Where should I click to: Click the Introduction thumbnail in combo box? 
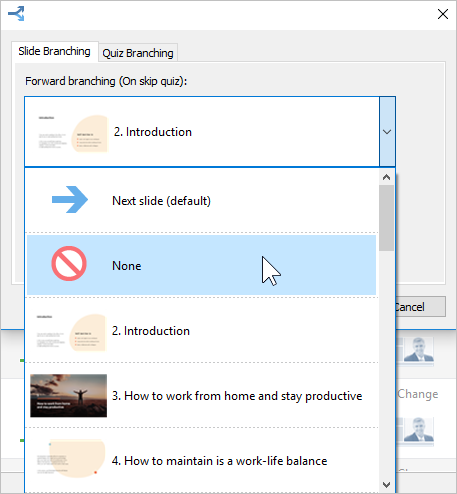click(x=71, y=133)
